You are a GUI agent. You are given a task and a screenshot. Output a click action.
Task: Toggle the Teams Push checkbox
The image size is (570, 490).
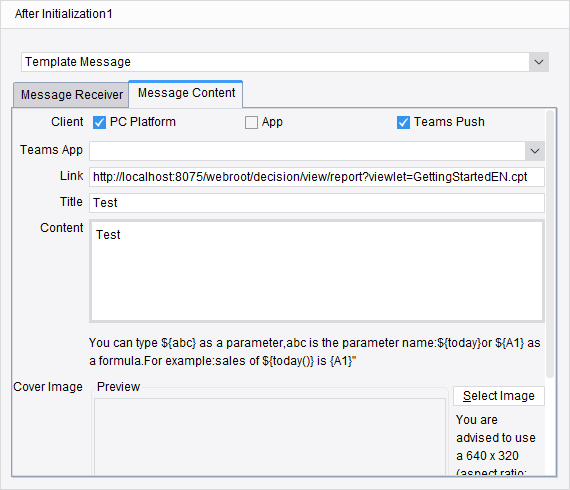[x=403, y=122]
